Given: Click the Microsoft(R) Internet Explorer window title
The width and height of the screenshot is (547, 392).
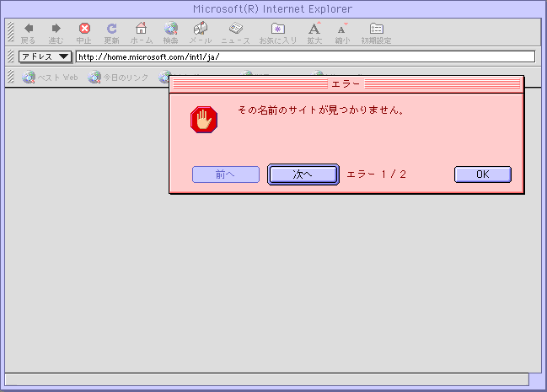Looking at the screenshot, I should point(273,8).
